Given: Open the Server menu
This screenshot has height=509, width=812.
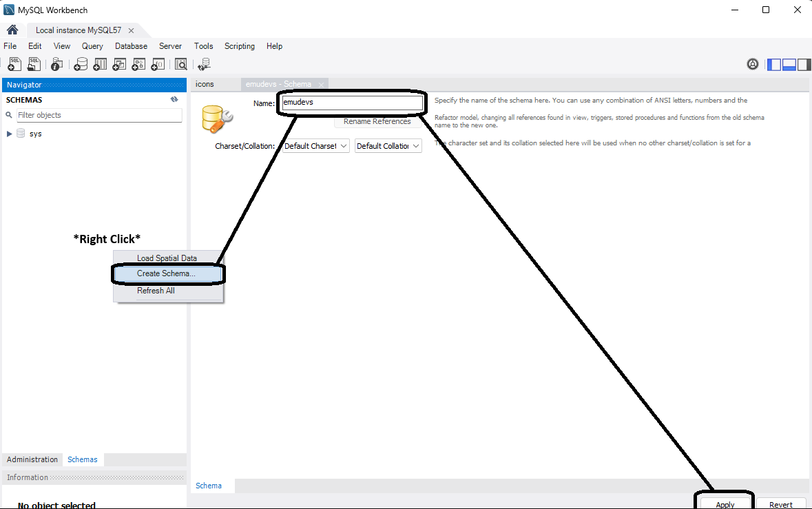Looking at the screenshot, I should coord(170,46).
